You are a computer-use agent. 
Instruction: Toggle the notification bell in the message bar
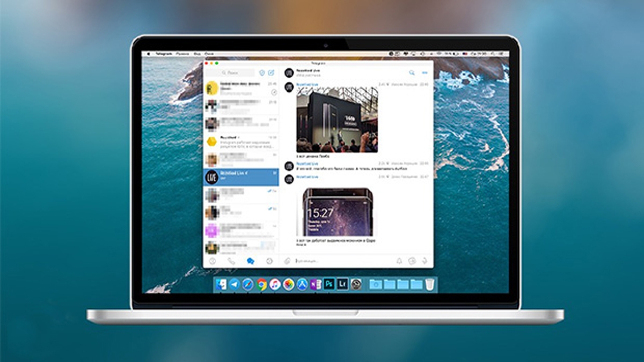tap(399, 261)
